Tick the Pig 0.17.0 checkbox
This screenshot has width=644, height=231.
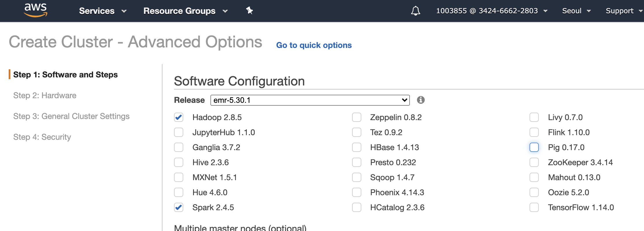534,147
